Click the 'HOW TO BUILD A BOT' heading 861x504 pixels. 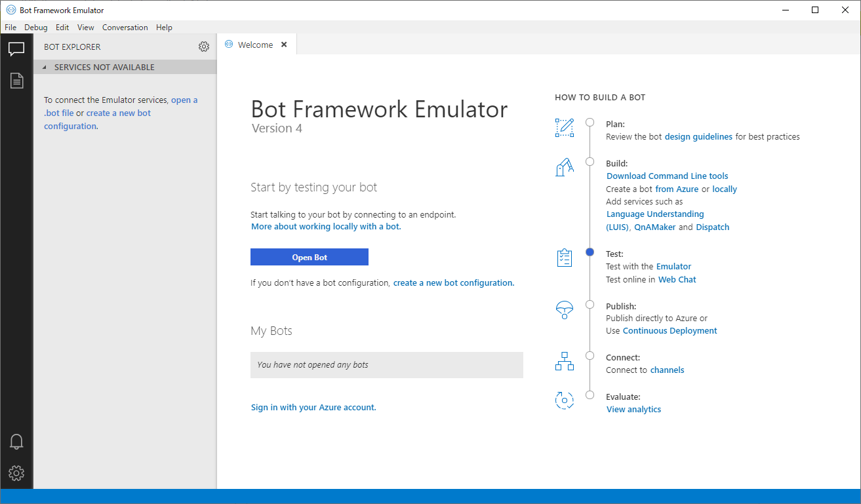pos(600,98)
